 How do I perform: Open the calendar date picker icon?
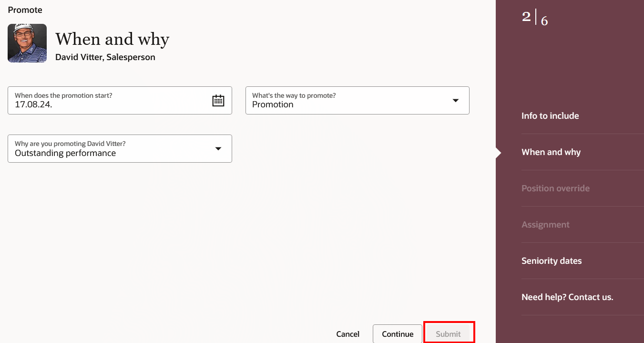(218, 100)
